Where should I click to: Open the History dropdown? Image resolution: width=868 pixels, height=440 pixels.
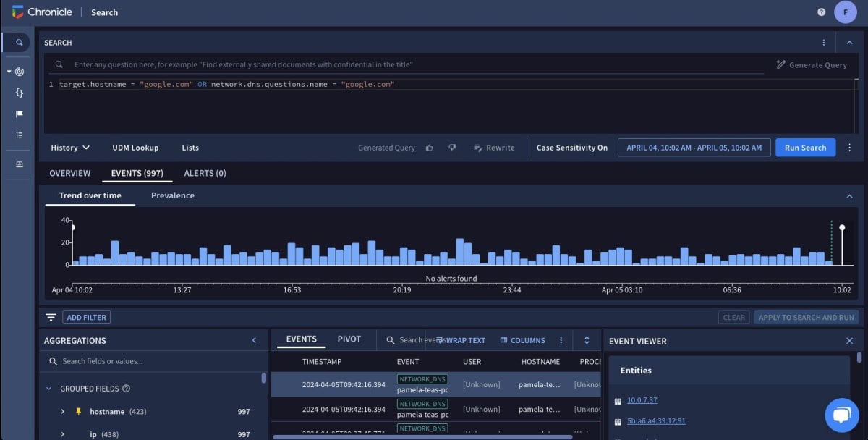(70, 148)
